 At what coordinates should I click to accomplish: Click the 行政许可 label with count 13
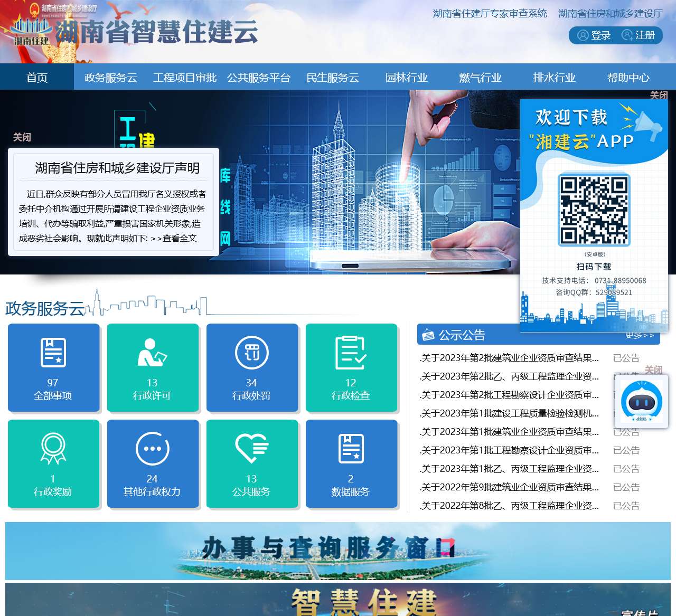point(152,389)
